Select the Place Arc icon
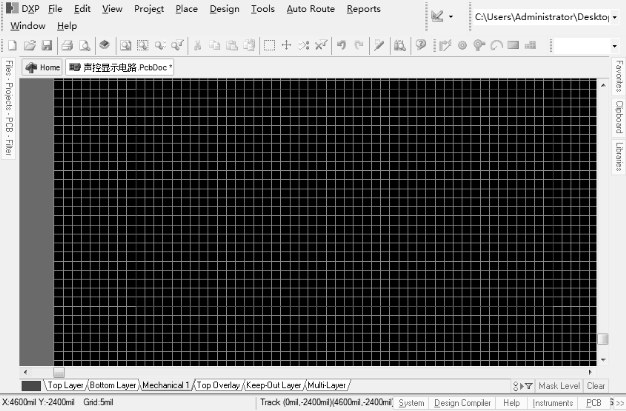Viewport: 626px width, 411px height. (x=496, y=45)
